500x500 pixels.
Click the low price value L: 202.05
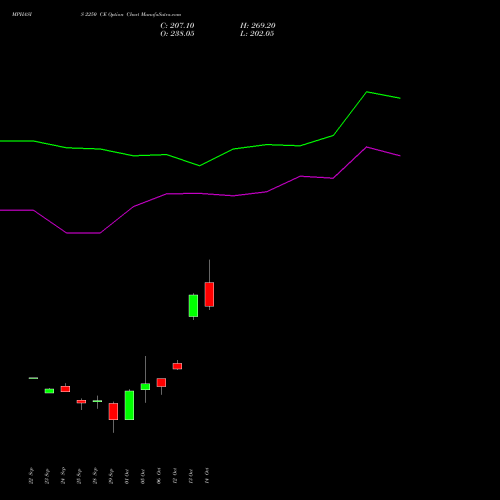point(257,34)
